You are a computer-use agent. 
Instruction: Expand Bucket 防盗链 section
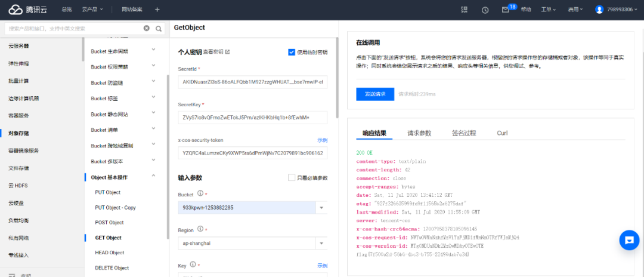pos(154,81)
